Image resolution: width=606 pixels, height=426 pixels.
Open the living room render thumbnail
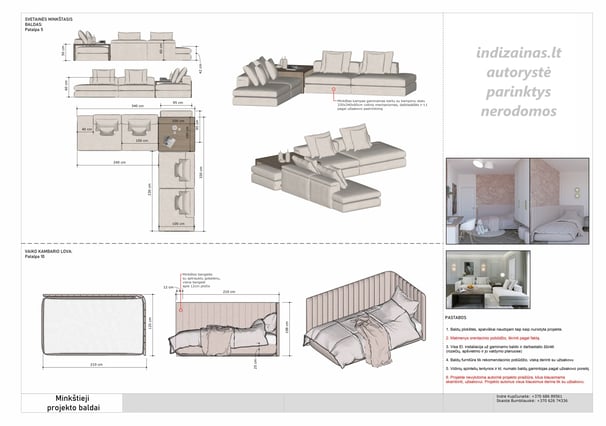pos(488,279)
